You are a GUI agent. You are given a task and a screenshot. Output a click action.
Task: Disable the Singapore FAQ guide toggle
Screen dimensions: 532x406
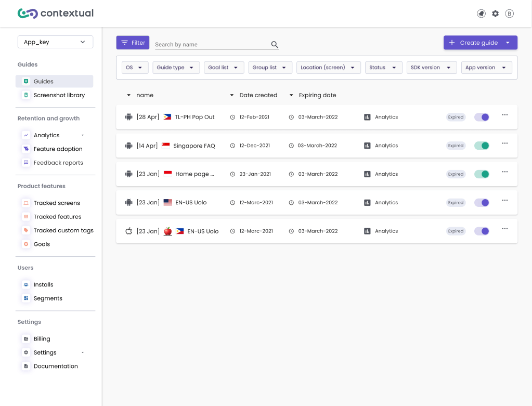pyautogui.click(x=482, y=146)
